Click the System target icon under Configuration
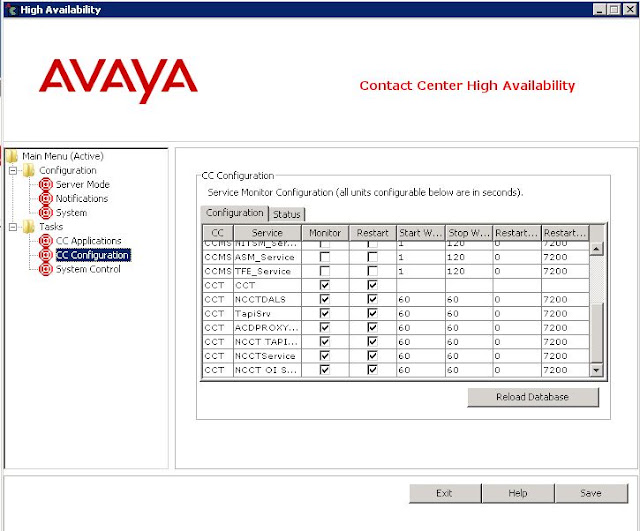 (x=46, y=213)
